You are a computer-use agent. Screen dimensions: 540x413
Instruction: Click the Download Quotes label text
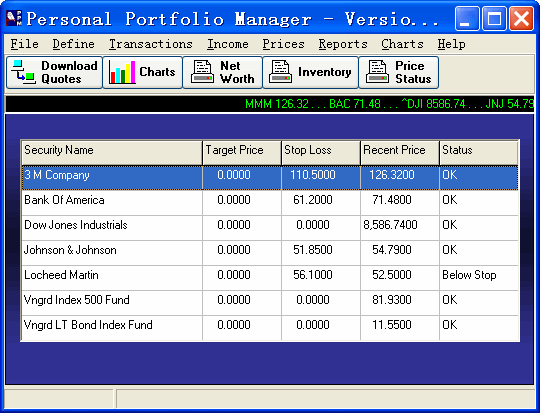coord(69,72)
